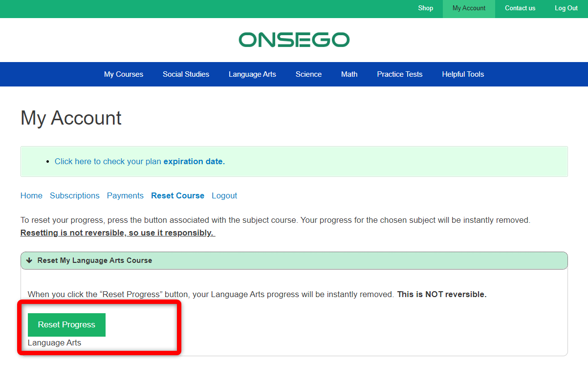
Task: Select the Reset Course tab
Action: (x=177, y=195)
